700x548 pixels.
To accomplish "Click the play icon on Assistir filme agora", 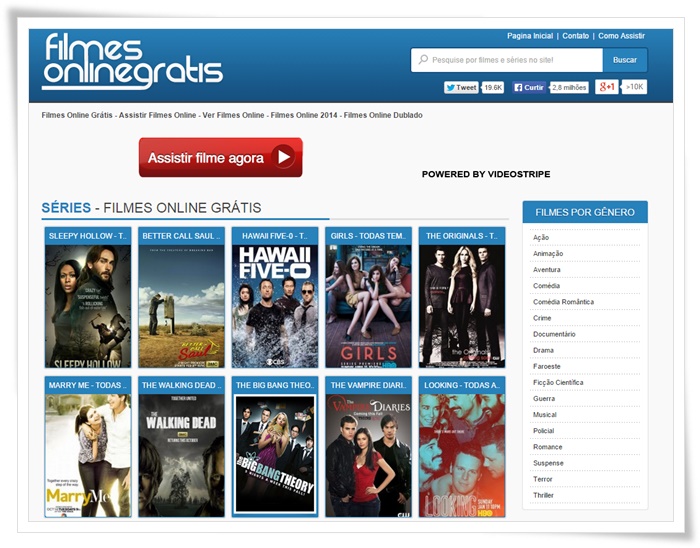I will pyautogui.click(x=283, y=157).
